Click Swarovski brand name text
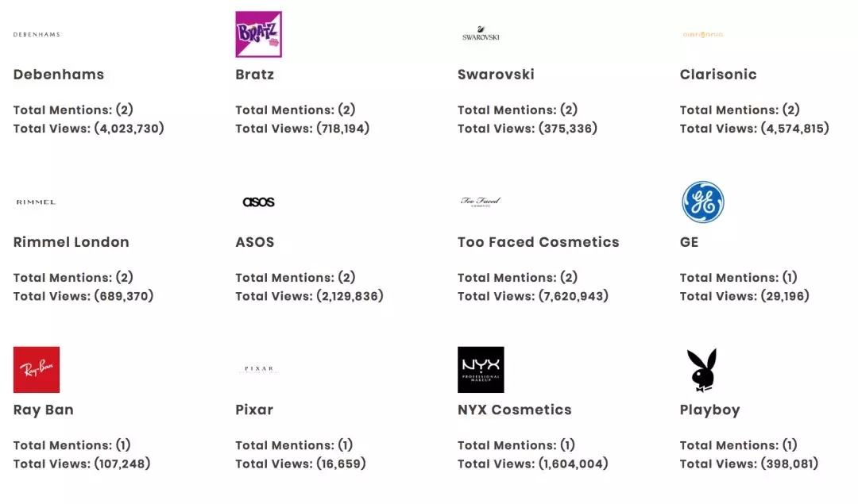 click(x=496, y=75)
